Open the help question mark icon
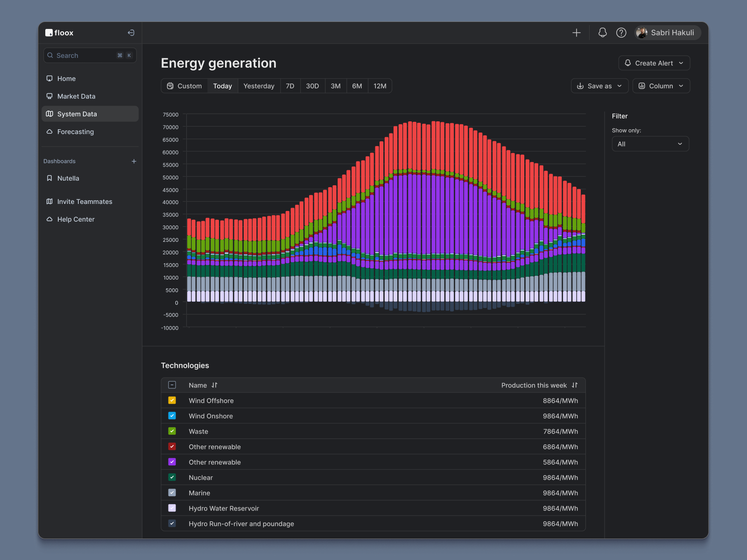This screenshot has width=747, height=560. point(621,33)
